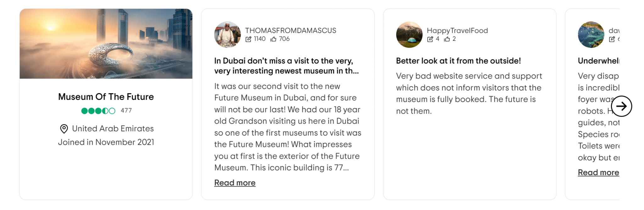Click the location pin icon

(x=64, y=129)
